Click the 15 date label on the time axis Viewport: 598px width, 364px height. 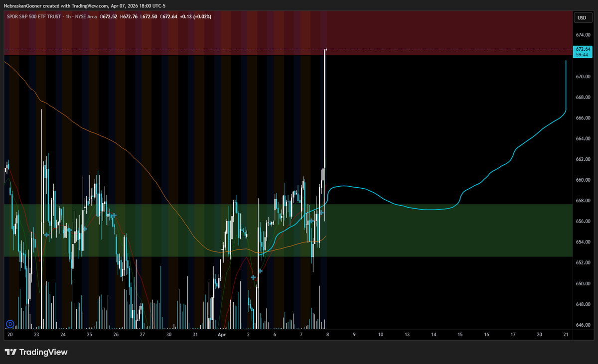[x=459, y=336]
